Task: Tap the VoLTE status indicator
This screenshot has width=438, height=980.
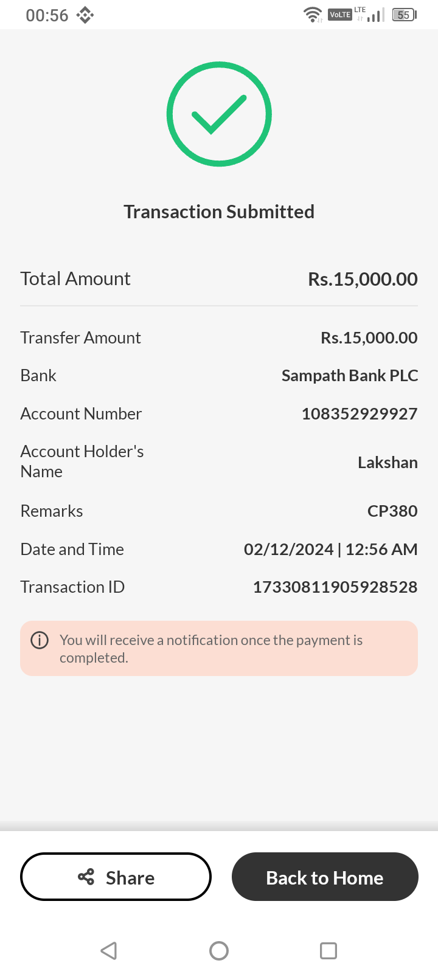Action: click(339, 15)
